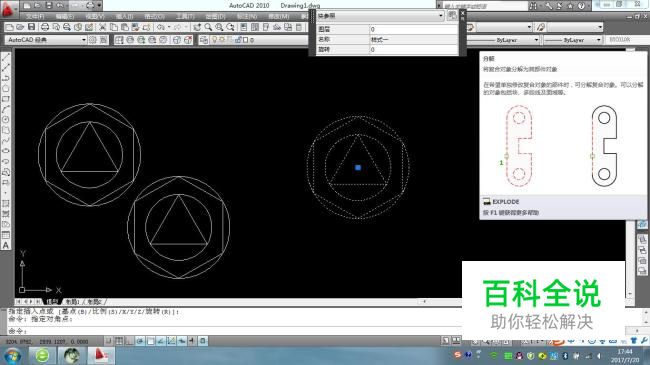
Task: Switch to the Layout1 tab
Action: tap(73, 302)
